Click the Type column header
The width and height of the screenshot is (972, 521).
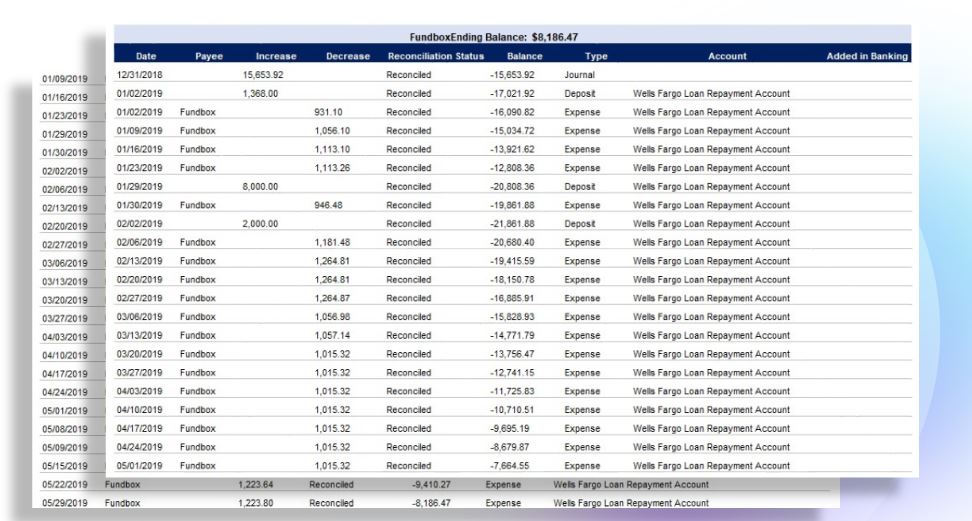[x=596, y=56]
